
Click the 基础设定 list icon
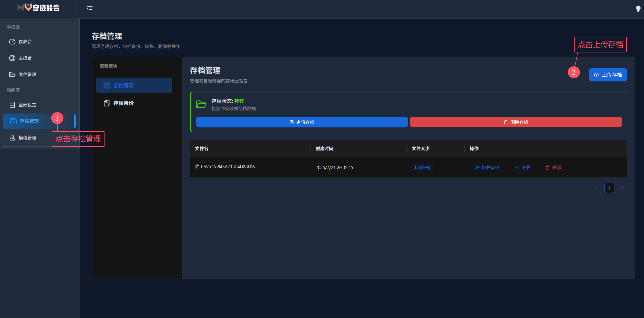12,105
